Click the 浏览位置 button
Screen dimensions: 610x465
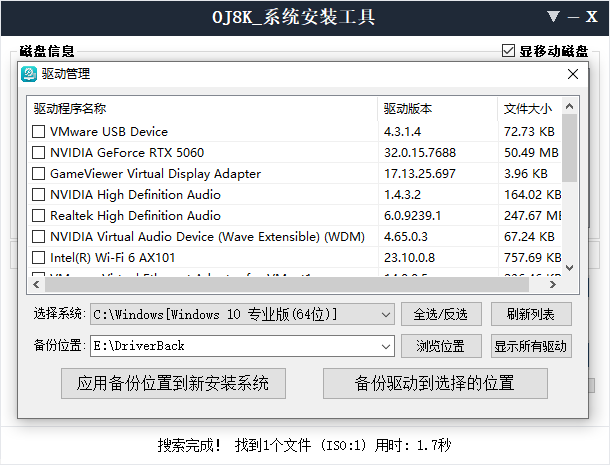441,346
